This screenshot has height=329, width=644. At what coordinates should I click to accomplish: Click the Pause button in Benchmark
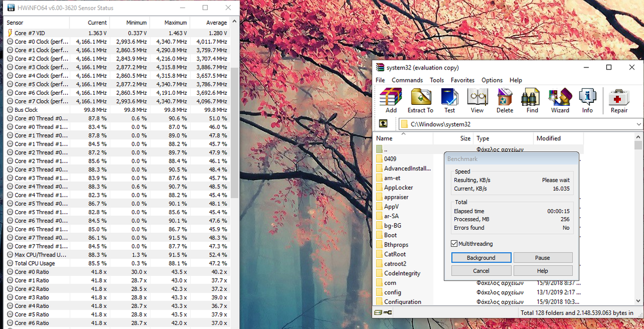tap(543, 258)
